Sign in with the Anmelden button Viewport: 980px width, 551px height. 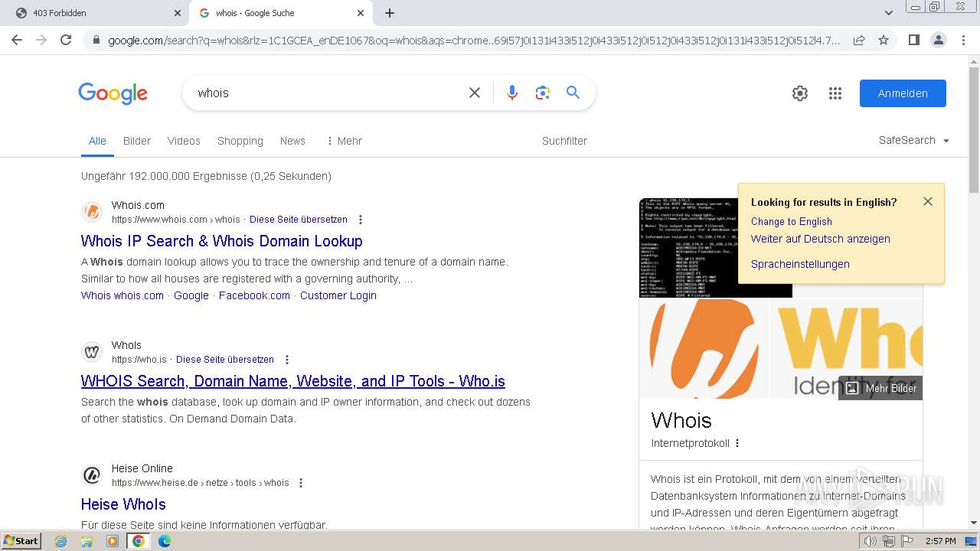(903, 93)
